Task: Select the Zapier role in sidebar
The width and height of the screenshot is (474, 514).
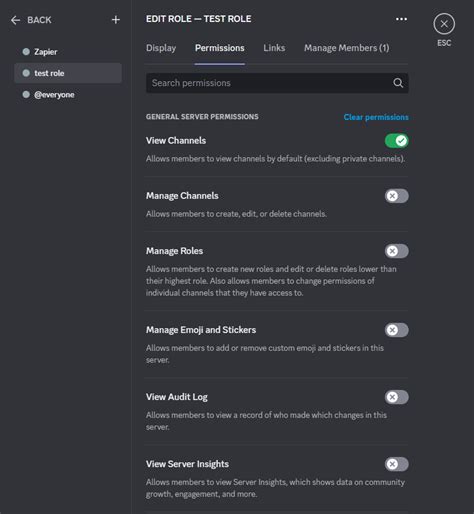Action: point(68,52)
